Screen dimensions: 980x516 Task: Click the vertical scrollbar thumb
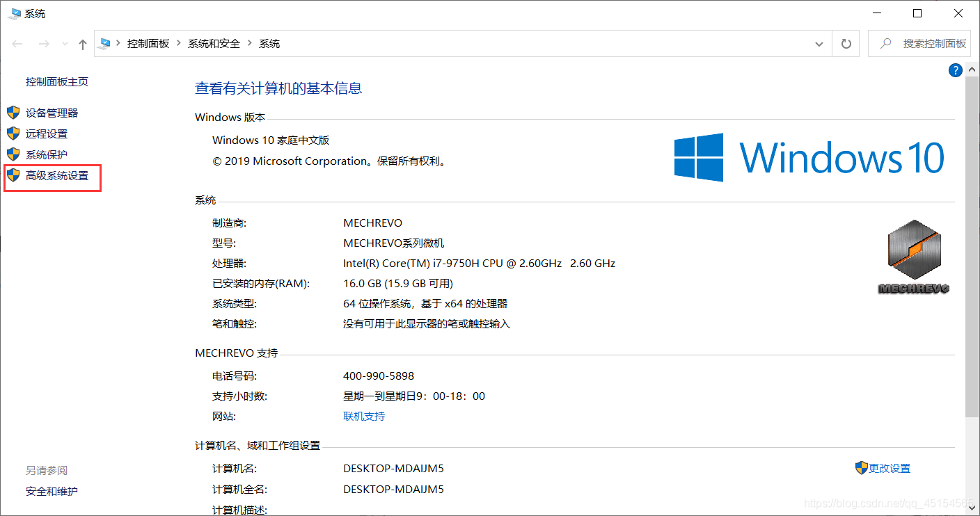pos(972,248)
